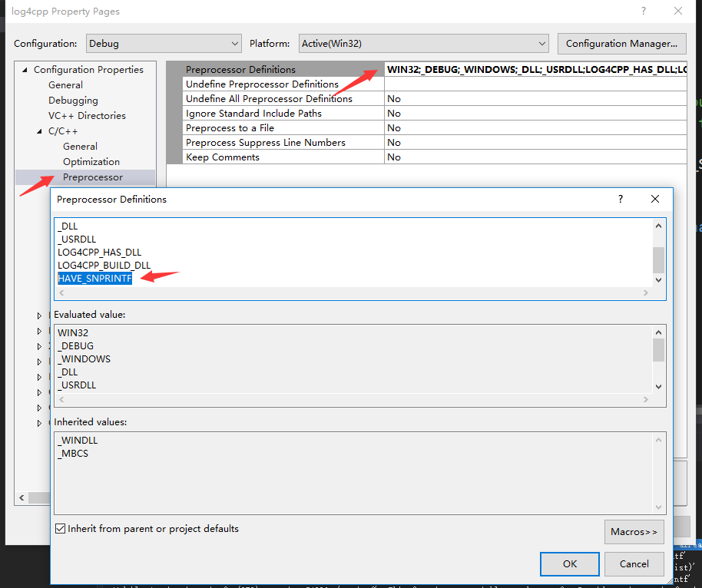Screen dimensions: 702x588
Task: Click the property tree horizontal scroll left arrow
Action: coord(22,497)
